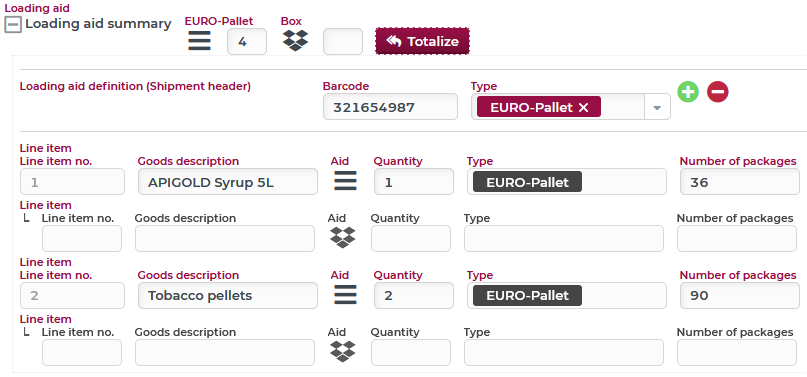Click the Quantity field of line item 2
The width and height of the screenshot is (807, 377).
pos(414,295)
